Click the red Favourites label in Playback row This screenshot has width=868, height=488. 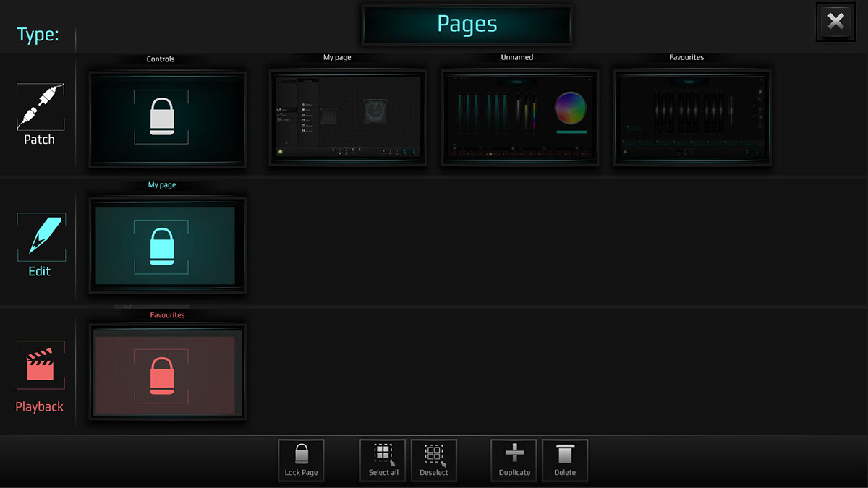point(167,315)
